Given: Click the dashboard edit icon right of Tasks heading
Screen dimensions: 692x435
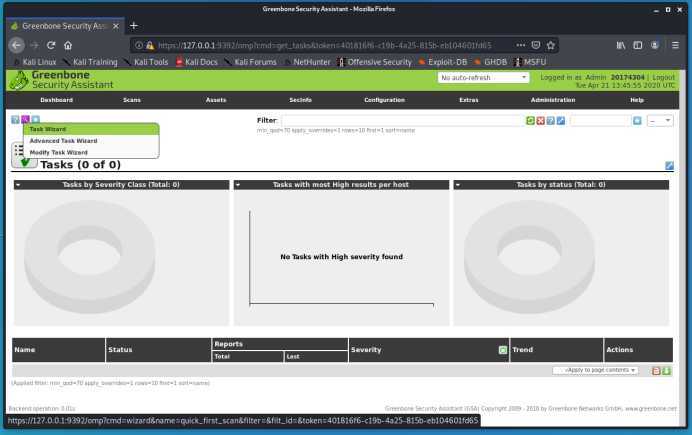Looking at the screenshot, I should [x=669, y=165].
